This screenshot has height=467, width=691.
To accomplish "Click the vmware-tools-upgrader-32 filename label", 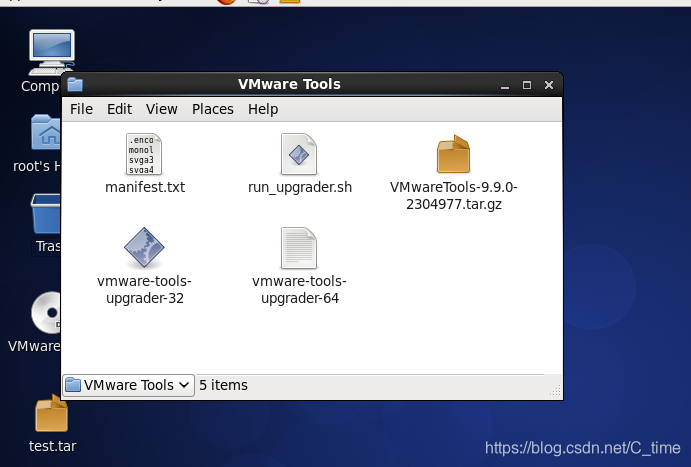I will point(145,289).
